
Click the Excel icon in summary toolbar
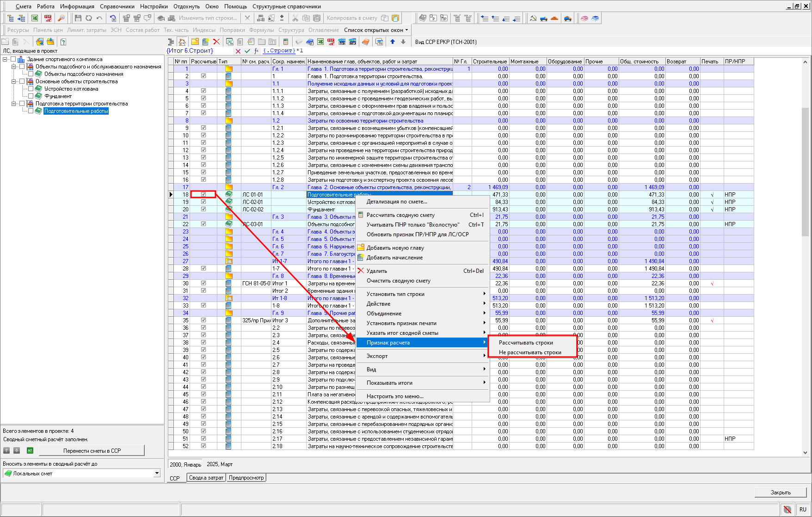pos(320,42)
